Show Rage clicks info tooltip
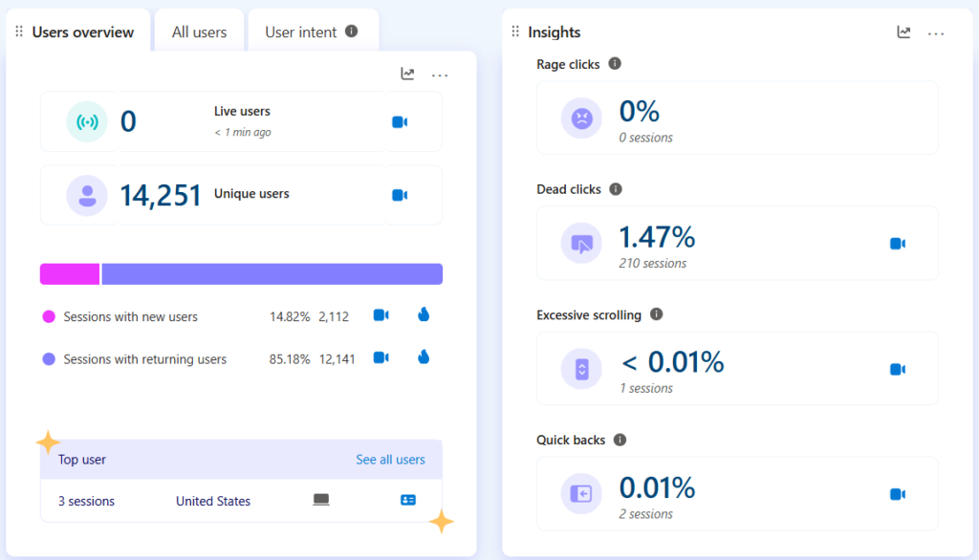This screenshot has width=979, height=560. [615, 64]
